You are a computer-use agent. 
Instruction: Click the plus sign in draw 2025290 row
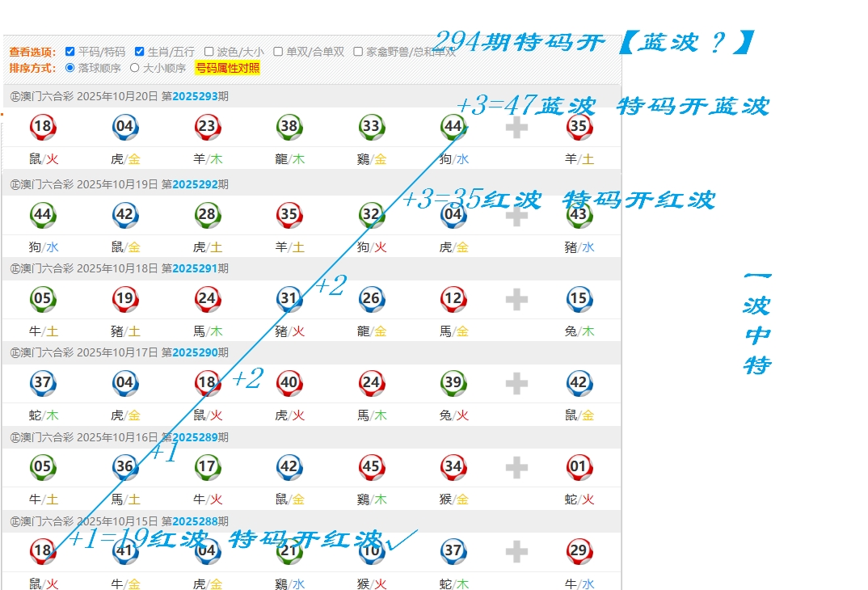516,384
